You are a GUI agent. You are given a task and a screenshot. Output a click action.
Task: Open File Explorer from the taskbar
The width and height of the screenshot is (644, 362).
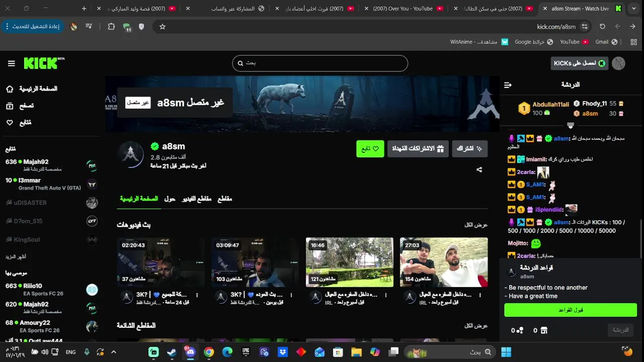[x=356, y=352]
